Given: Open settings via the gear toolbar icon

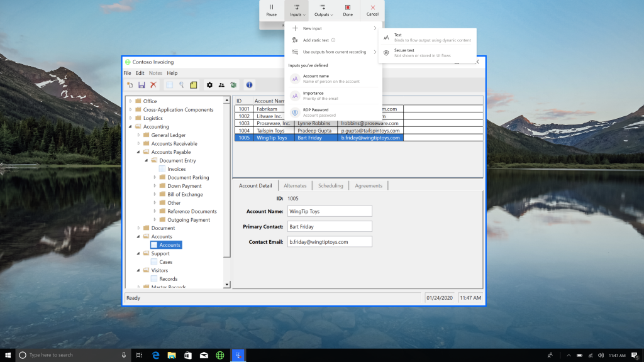Looking at the screenshot, I should [209, 85].
